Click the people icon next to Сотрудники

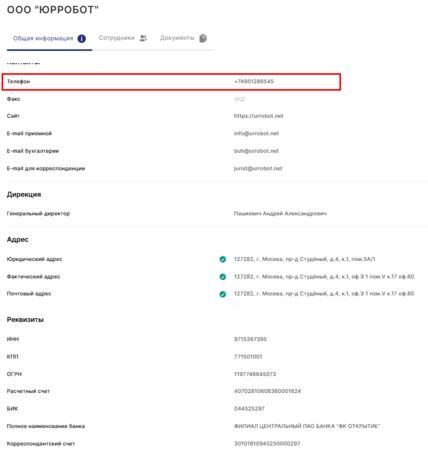(143, 38)
